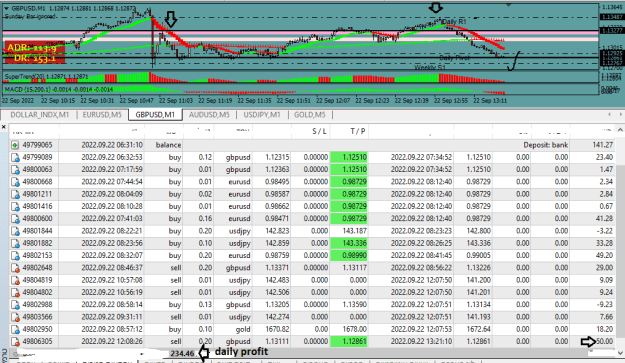625x363 pixels.
Task: Click the close price 0.99005
Action: pos(478,255)
